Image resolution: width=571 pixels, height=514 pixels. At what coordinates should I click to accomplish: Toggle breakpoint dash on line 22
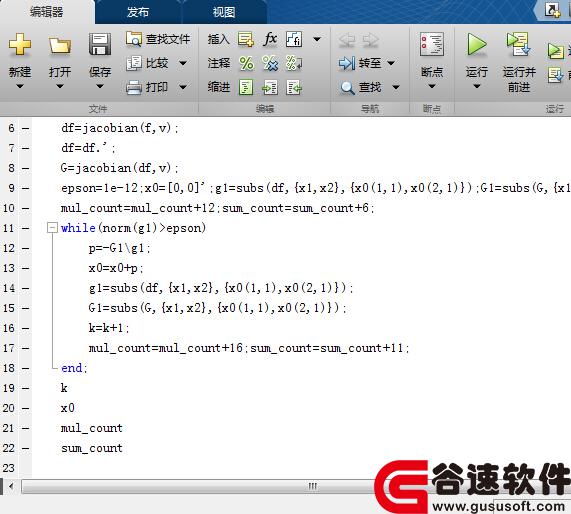tap(25, 448)
